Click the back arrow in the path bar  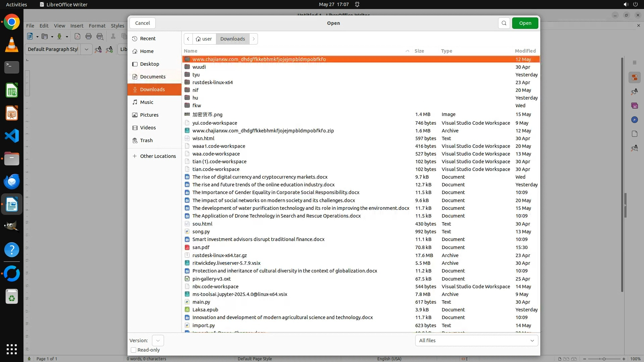pyautogui.click(x=188, y=39)
